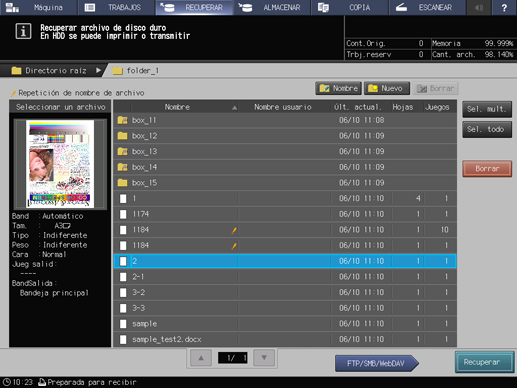This screenshot has height=388, width=517.
Task: Create new folder with Nuevo button
Action: [387, 88]
